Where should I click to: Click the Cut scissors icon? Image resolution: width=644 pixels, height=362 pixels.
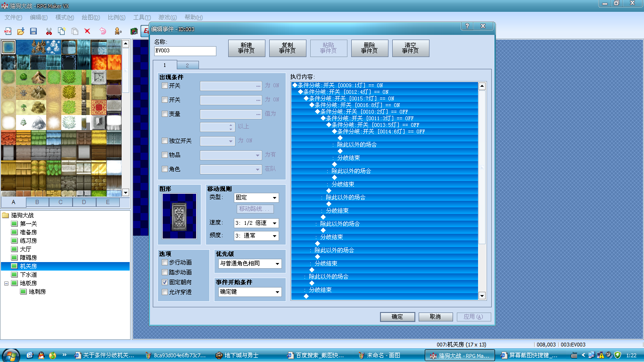tap(49, 31)
